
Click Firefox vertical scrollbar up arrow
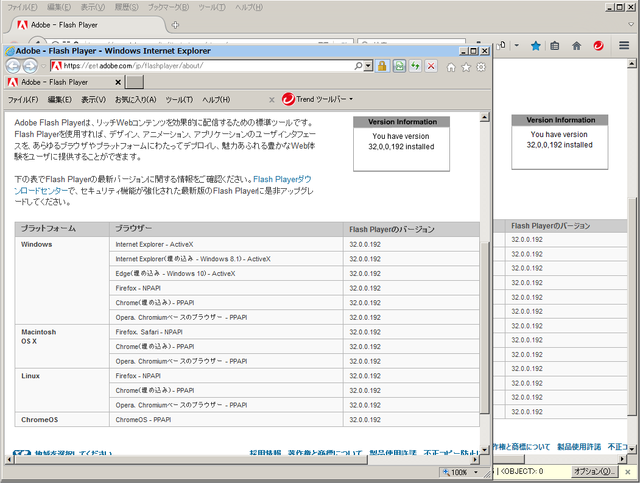[x=631, y=63]
